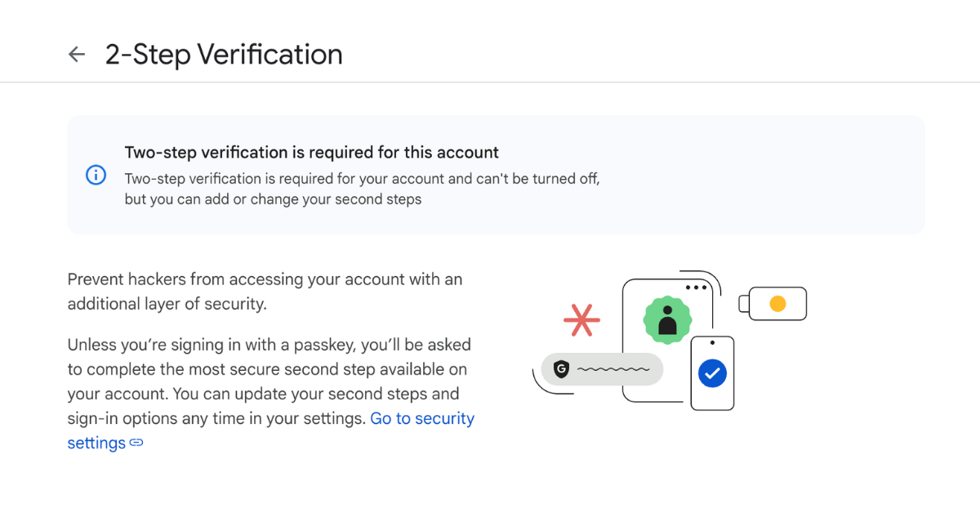Click the yellow dot on security key
Image resolution: width=980 pixels, height=513 pixels.
tap(777, 304)
